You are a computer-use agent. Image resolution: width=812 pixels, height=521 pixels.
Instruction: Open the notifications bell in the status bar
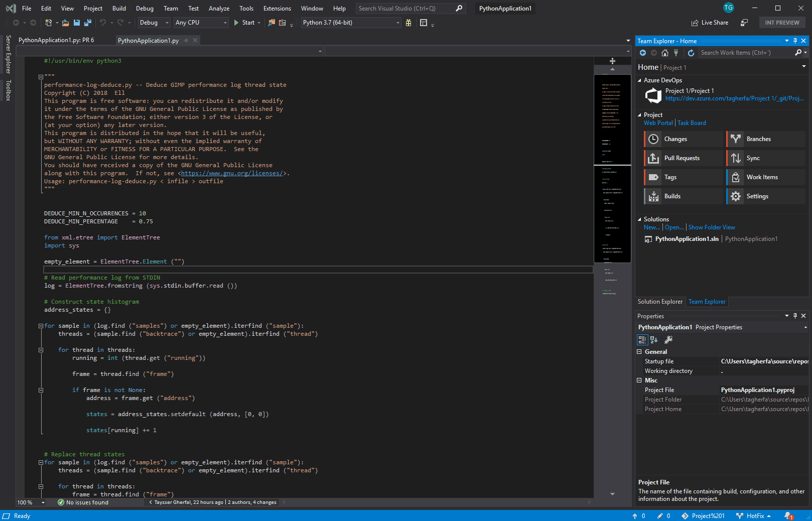coord(788,515)
